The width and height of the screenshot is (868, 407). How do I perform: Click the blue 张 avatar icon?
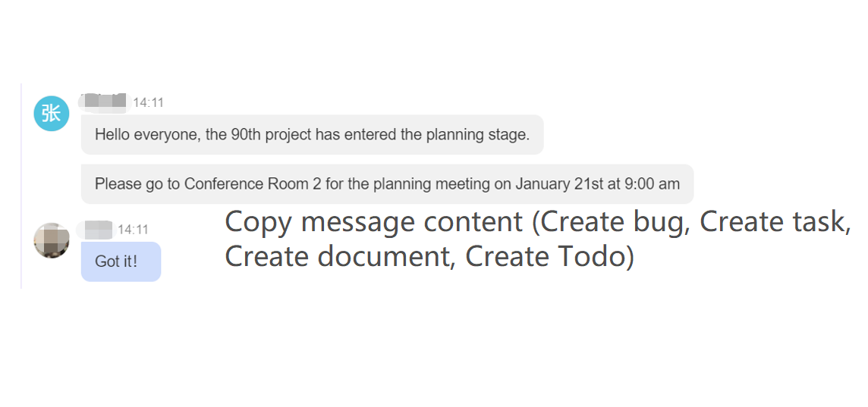pos(52,114)
